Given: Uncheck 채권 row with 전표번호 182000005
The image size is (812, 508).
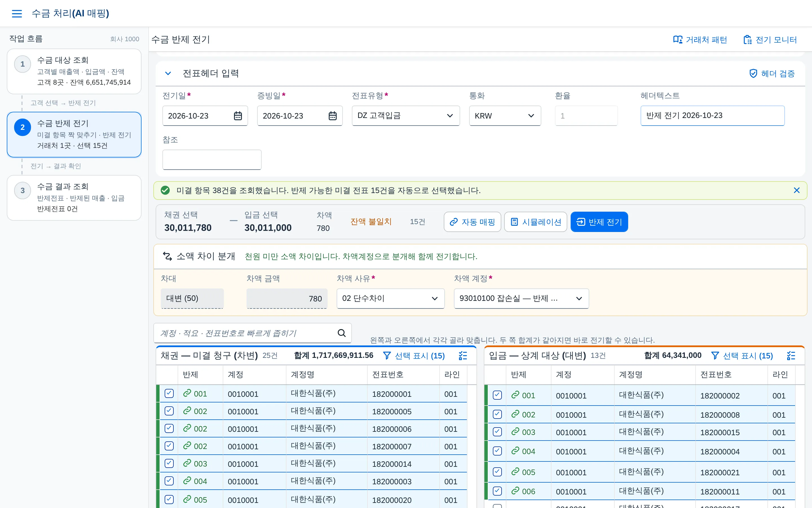Looking at the screenshot, I should coord(169,411).
